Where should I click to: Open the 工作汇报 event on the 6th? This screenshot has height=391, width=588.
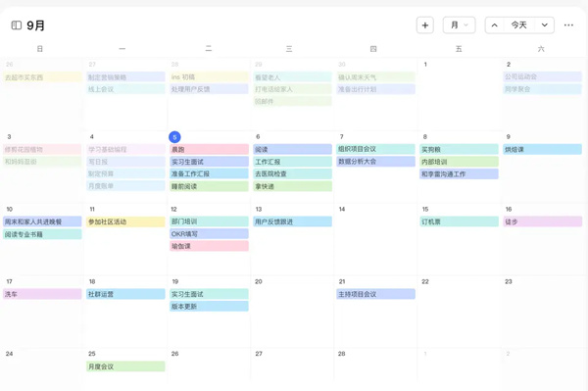pyautogui.click(x=292, y=162)
